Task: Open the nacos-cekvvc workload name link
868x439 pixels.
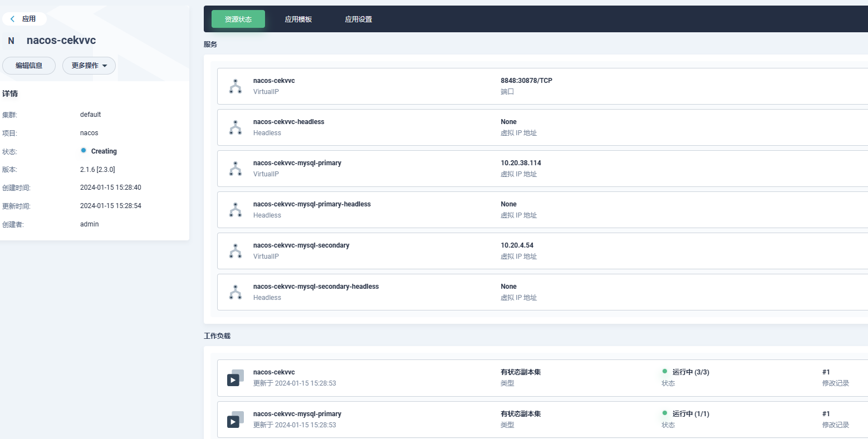Action: pos(274,372)
